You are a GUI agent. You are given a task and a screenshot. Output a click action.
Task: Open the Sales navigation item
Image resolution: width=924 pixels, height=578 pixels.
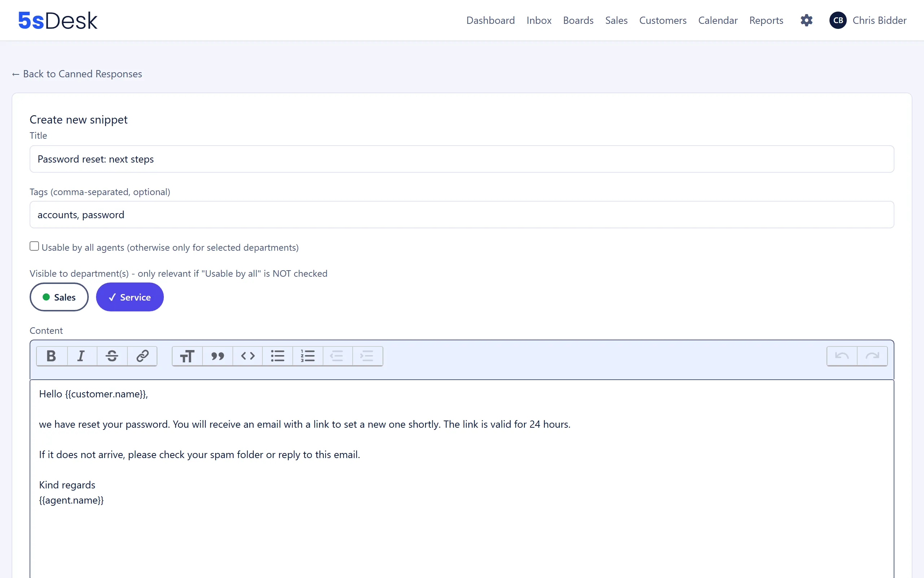[x=616, y=20]
